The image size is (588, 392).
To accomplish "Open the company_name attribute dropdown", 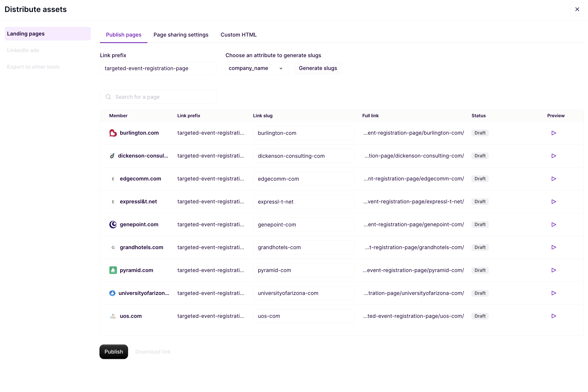I will click(x=256, y=68).
